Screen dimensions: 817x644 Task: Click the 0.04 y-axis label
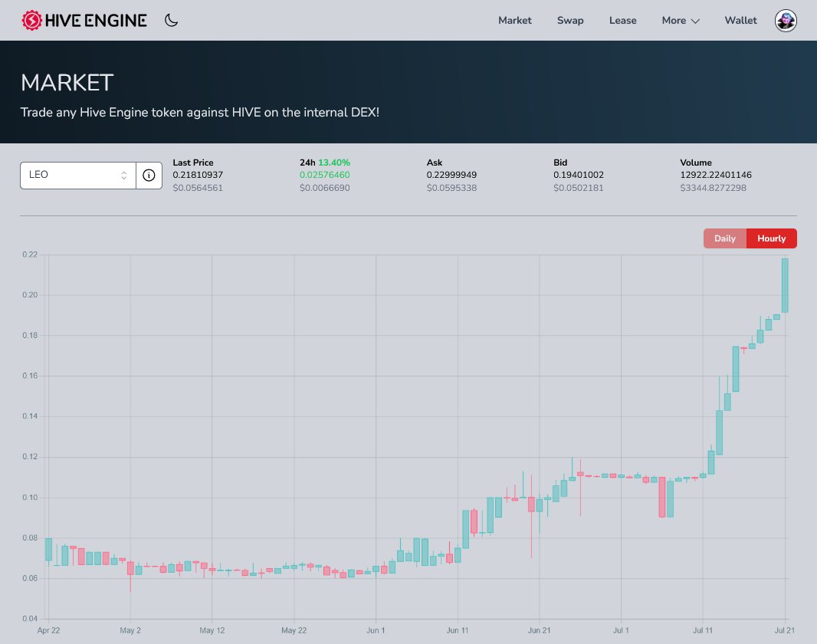coord(30,619)
